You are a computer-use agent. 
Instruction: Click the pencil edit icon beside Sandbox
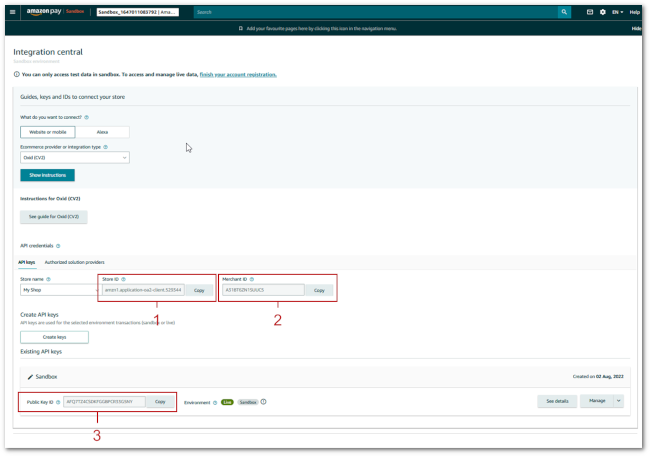coord(30,376)
